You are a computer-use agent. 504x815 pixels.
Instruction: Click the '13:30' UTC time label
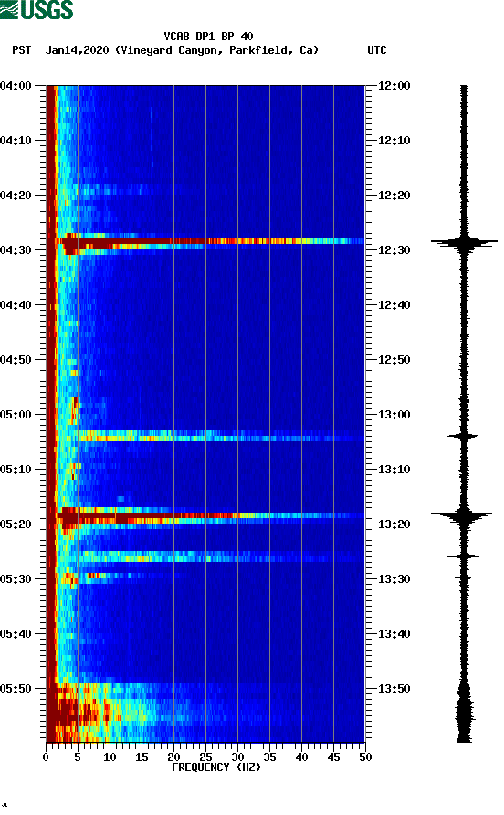click(394, 579)
